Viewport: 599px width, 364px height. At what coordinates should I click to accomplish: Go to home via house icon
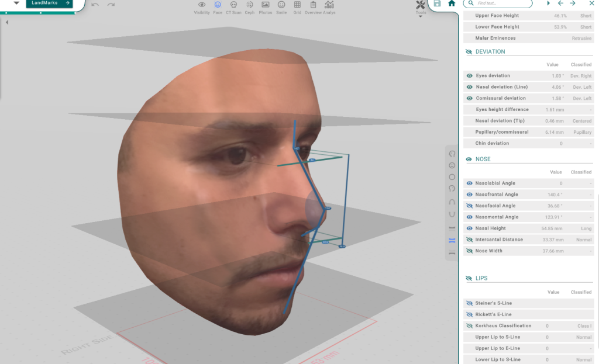point(452,4)
